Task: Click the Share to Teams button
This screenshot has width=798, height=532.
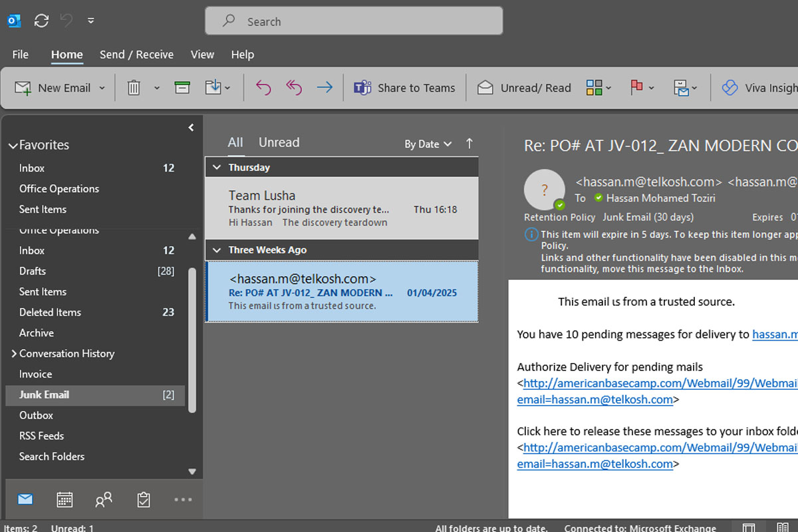Action: [x=404, y=88]
